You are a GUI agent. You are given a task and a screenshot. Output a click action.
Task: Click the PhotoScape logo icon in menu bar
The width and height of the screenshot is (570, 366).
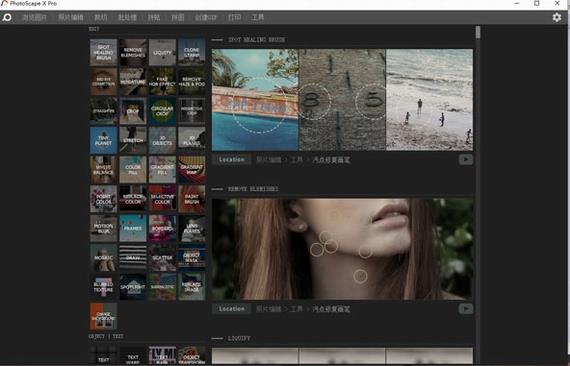coord(7,17)
